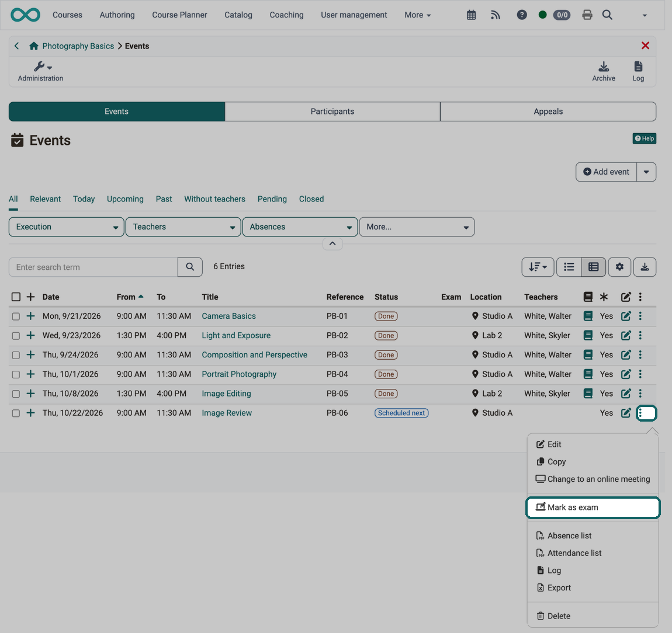Open the course Log document icon

click(x=638, y=71)
